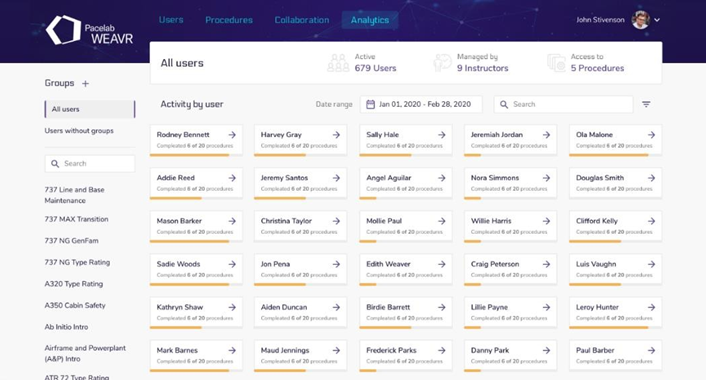Open Birdie Barrett's user card
Viewport: 706px width, 380px height.
click(x=406, y=312)
